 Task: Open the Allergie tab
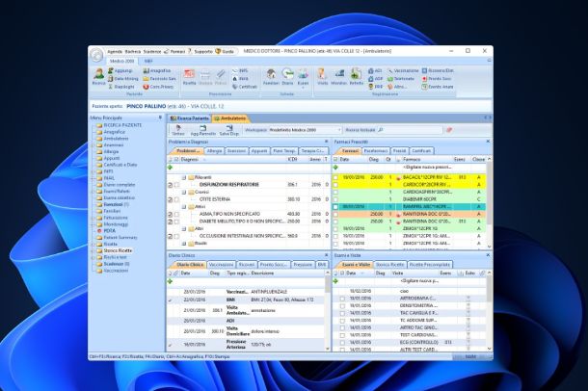coord(215,151)
